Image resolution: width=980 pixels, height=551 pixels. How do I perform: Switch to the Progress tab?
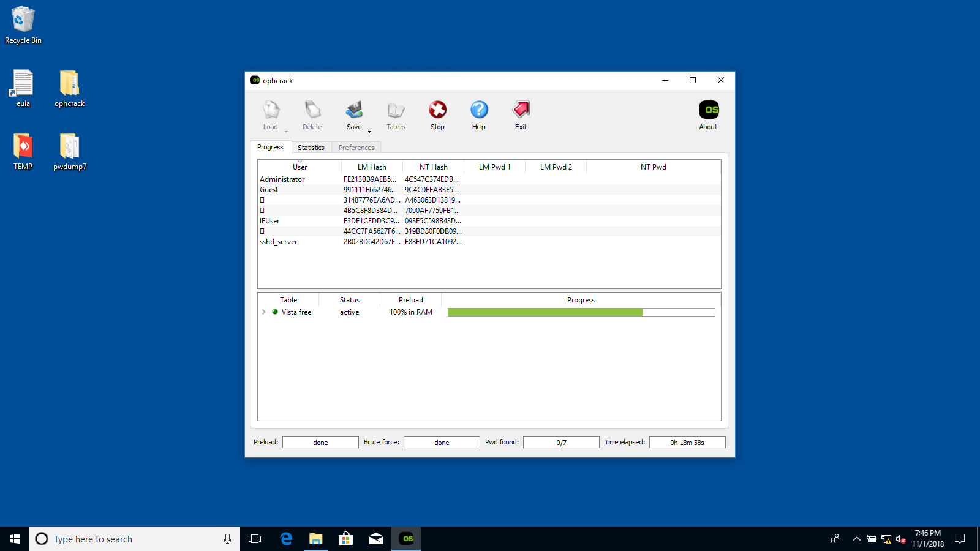[270, 147]
